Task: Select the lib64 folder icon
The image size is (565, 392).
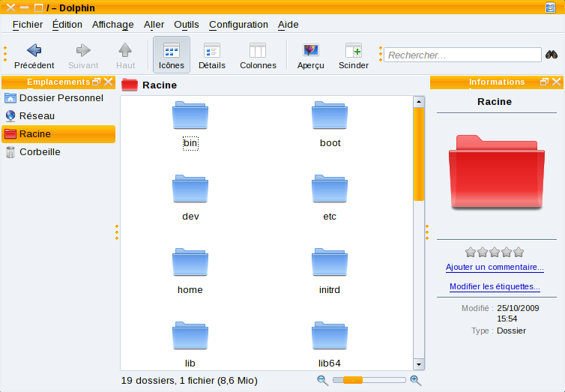Action: click(330, 336)
